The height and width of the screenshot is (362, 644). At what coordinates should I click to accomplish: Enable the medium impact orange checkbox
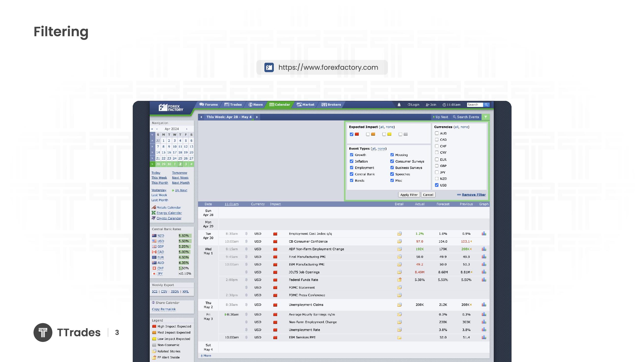368,134
